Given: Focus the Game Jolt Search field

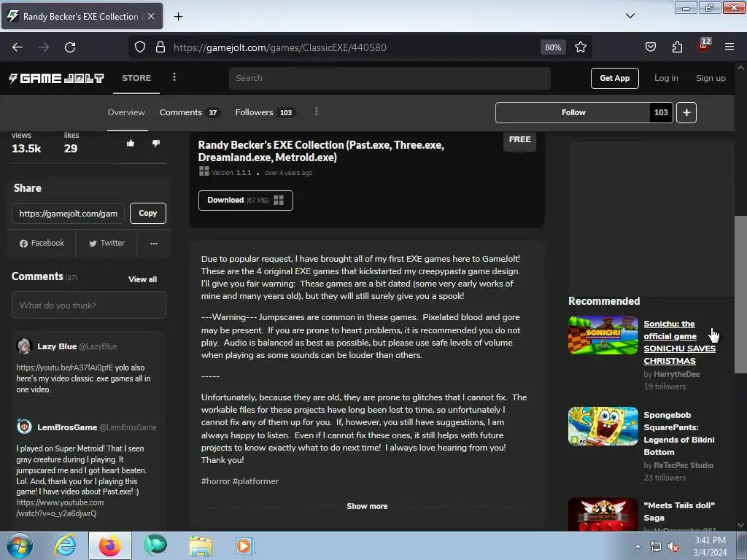Looking at the screenshot, I should (x=390, y=78).
